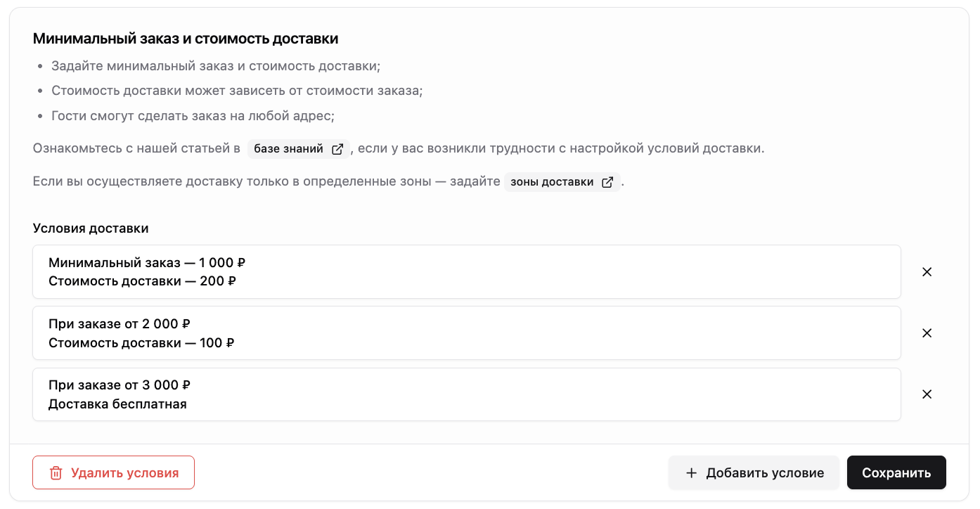Click the red trash can icon
This screenshot has height=509, width=980.
point(56,473)
